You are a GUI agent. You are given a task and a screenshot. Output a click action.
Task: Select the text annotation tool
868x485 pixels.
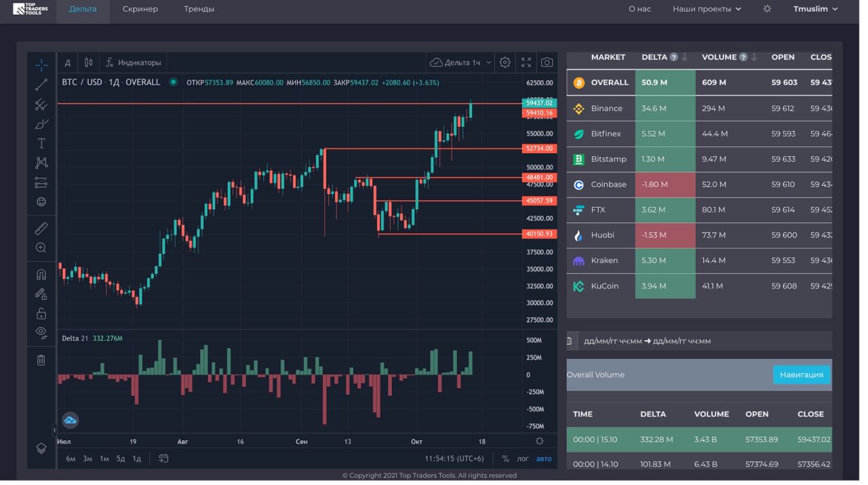point(41,143)
